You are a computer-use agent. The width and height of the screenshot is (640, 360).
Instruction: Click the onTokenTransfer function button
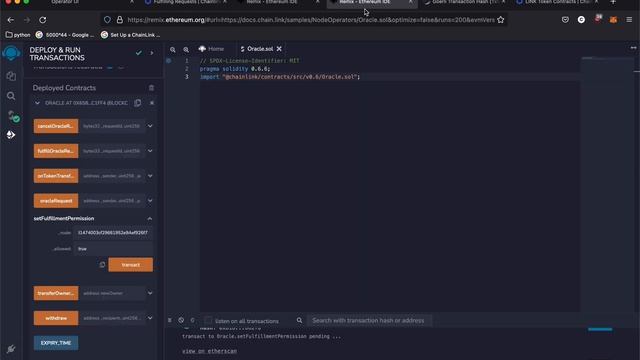(x=56, y=176)
